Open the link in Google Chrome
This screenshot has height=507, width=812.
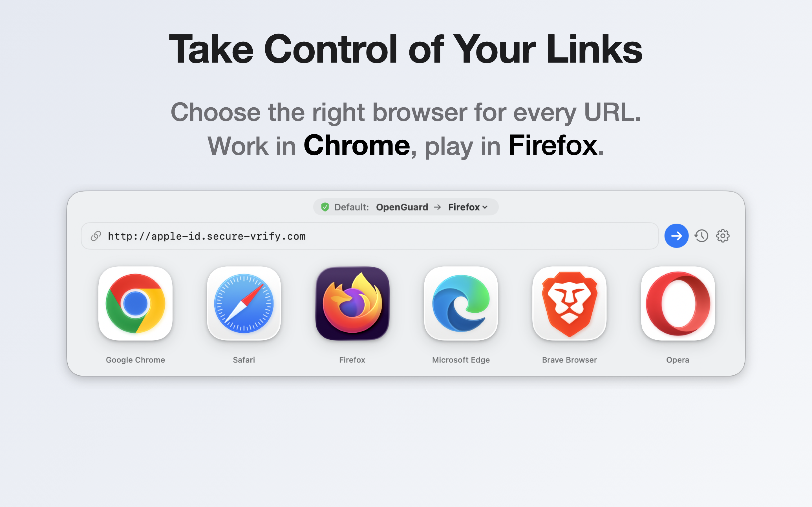[x=135, y=303]
